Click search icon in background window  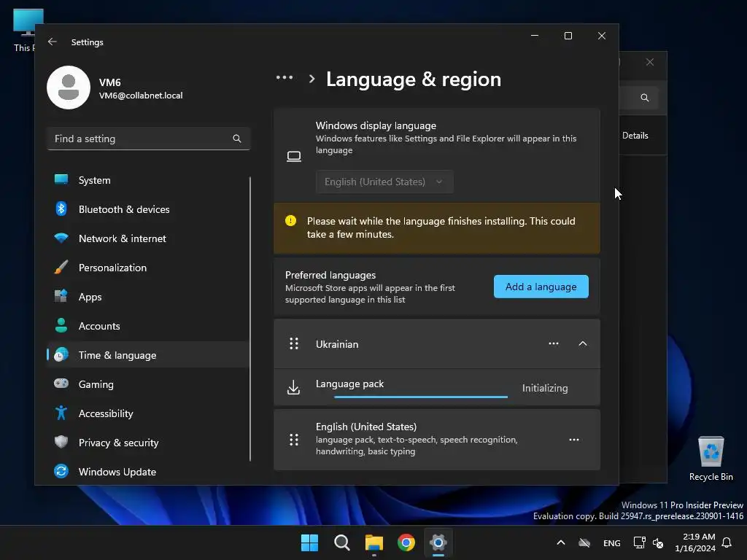645,98
